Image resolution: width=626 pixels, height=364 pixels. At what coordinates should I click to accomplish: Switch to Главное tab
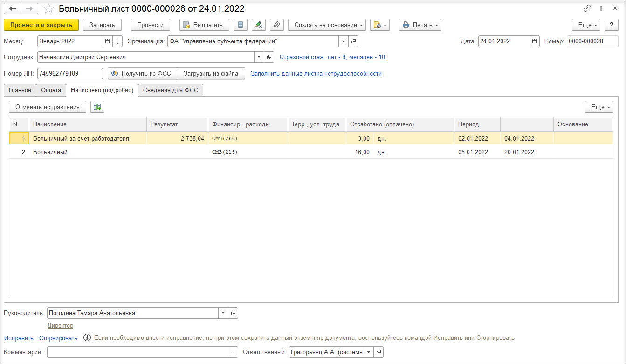point(20,90)
